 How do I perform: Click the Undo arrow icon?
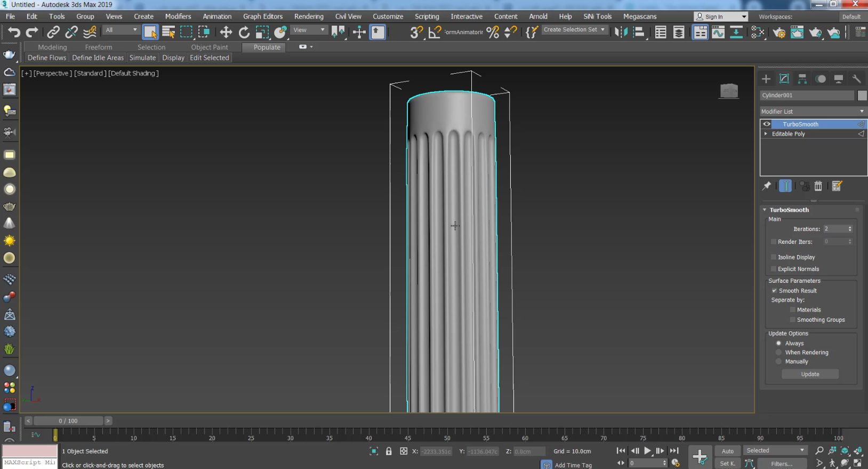[x=14, y=33]
